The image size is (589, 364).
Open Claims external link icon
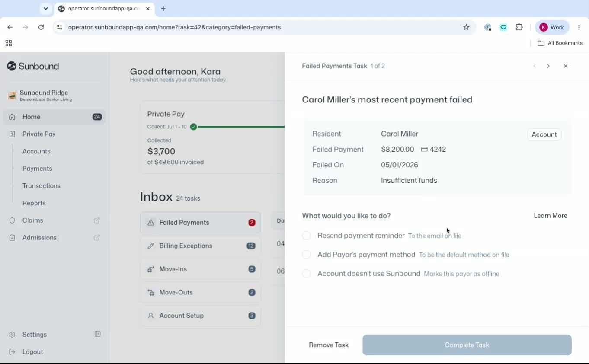coord(97,220)
